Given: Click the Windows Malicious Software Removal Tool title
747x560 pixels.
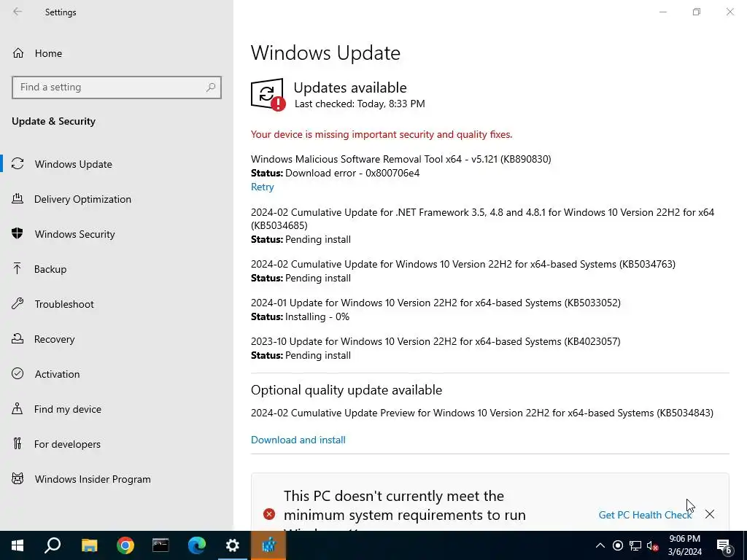Looking at the screenshot, I should [x=401, y=159].
